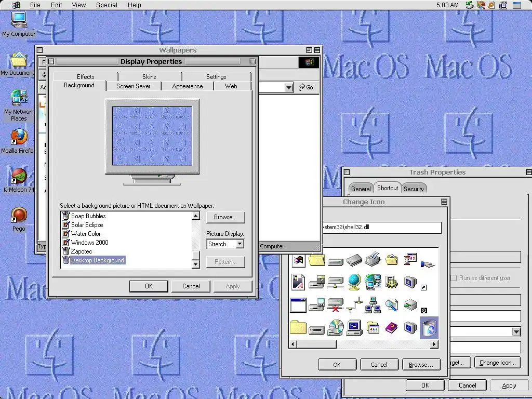Open the View menu
The image size is (532, 399).
[79, 5]
